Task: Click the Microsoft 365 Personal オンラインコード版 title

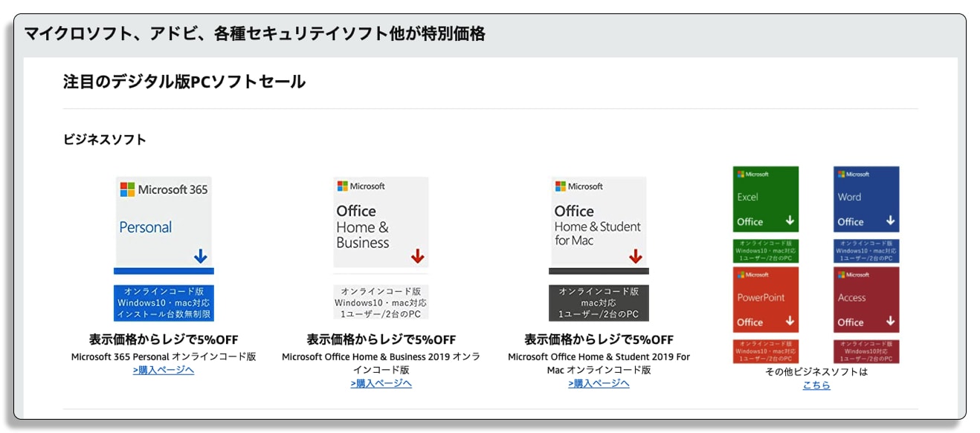Action: click(164, 357)
